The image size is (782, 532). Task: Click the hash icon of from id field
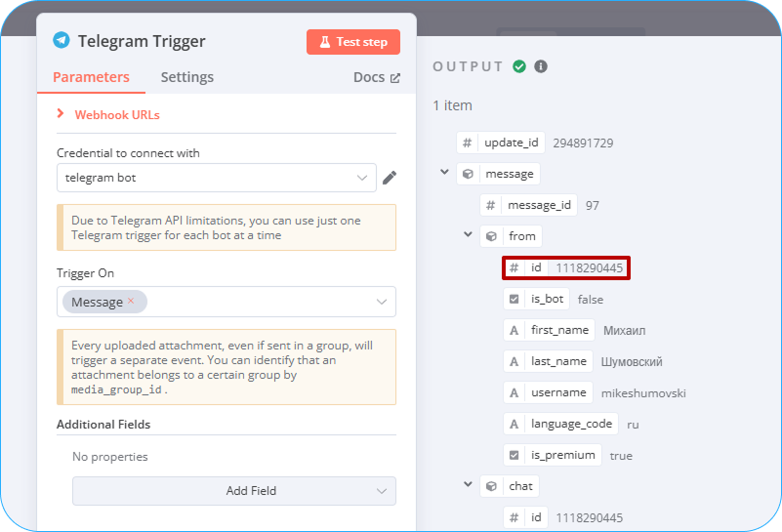click(x=514, y=267)
